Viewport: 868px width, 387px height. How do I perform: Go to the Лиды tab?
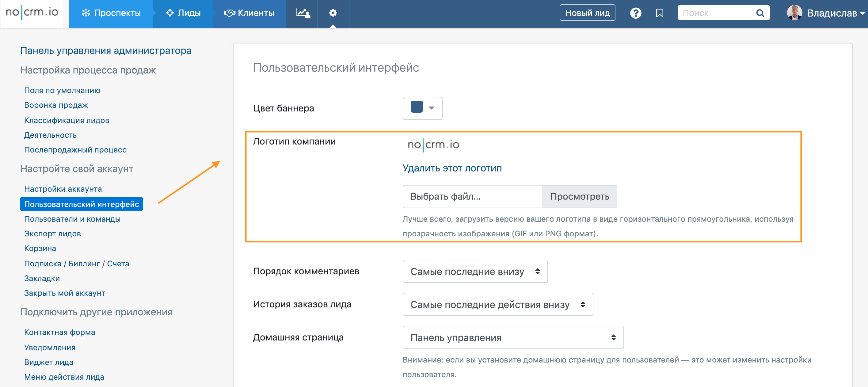click(x=183, y=13)
